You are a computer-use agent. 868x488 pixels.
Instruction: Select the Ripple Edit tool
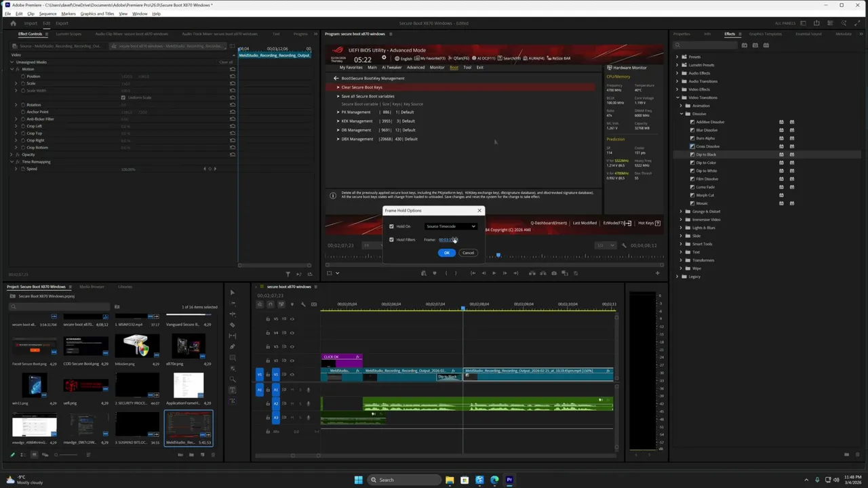(232, 314)
